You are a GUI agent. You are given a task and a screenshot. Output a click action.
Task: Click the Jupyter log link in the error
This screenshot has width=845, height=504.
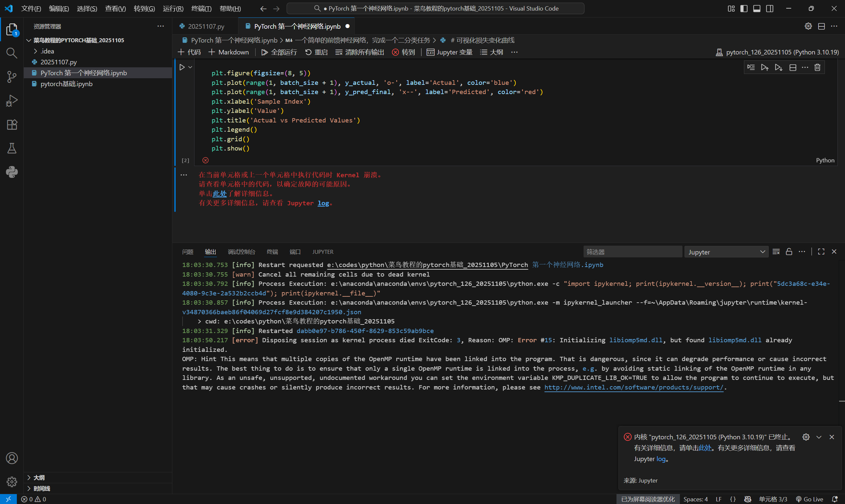(x=323, y=203)
